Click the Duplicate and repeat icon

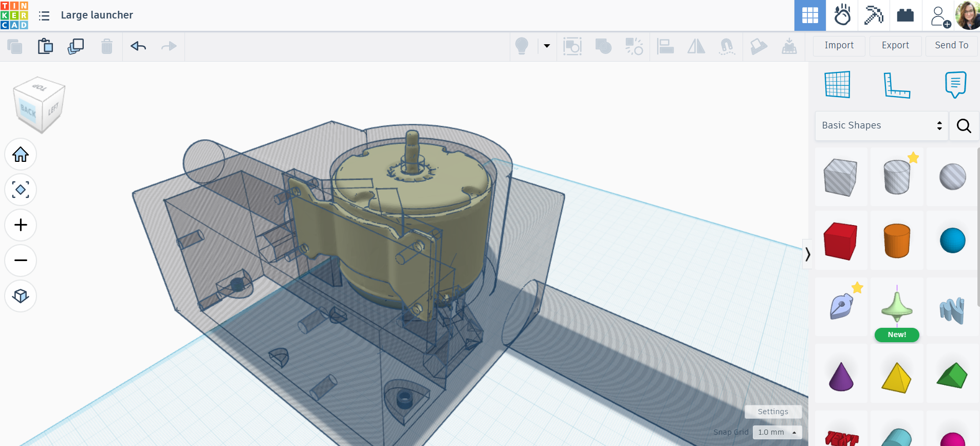click(x=76, y=46)
